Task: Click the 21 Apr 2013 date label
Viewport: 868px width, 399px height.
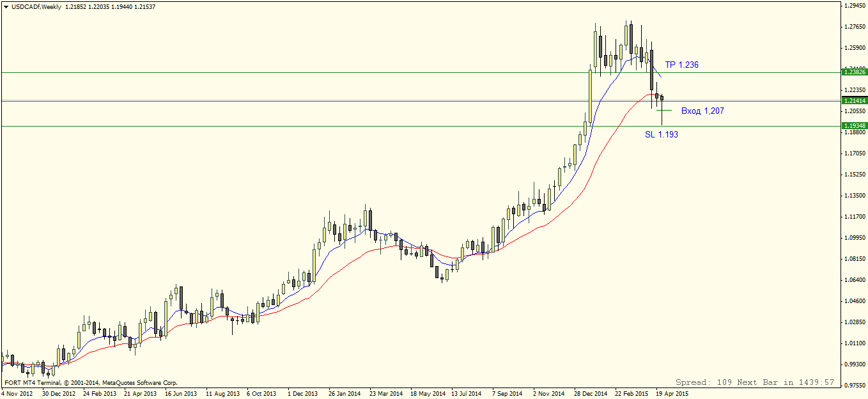Action: (x=141, y=394)
